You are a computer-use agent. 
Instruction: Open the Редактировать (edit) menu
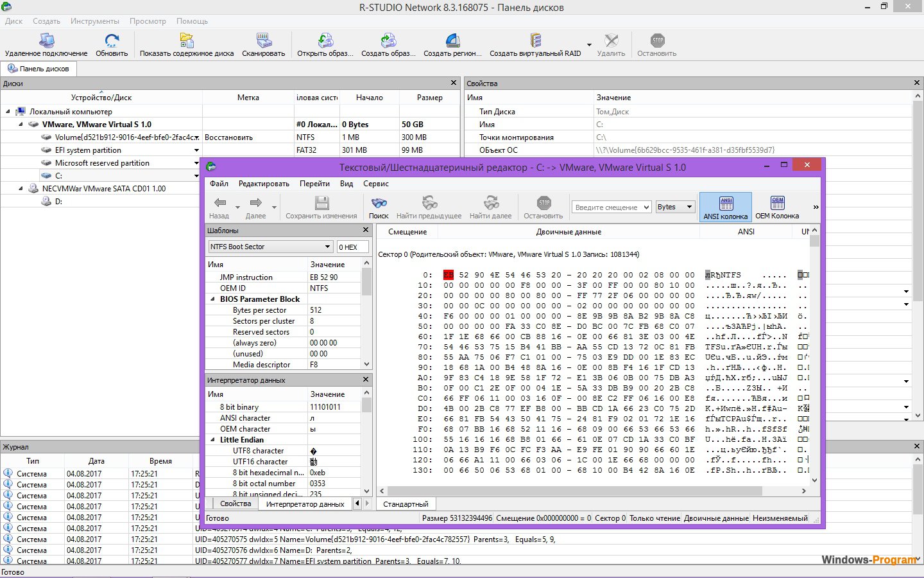pos(264,184)
